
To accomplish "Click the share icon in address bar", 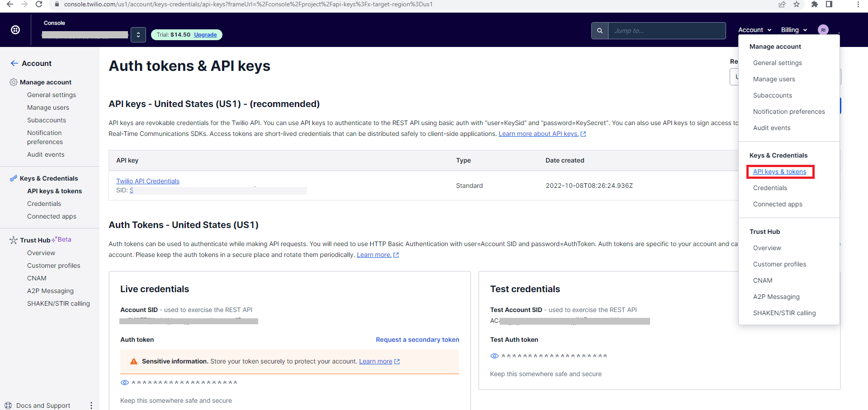I will click(782, 4).
